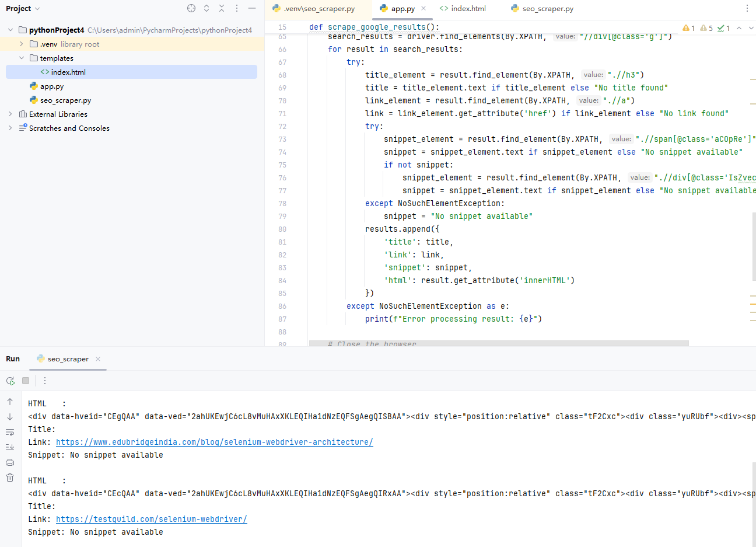The image size is (756, 547).
Task: Collapse the templates folder
Action: [x=22, y=58]
